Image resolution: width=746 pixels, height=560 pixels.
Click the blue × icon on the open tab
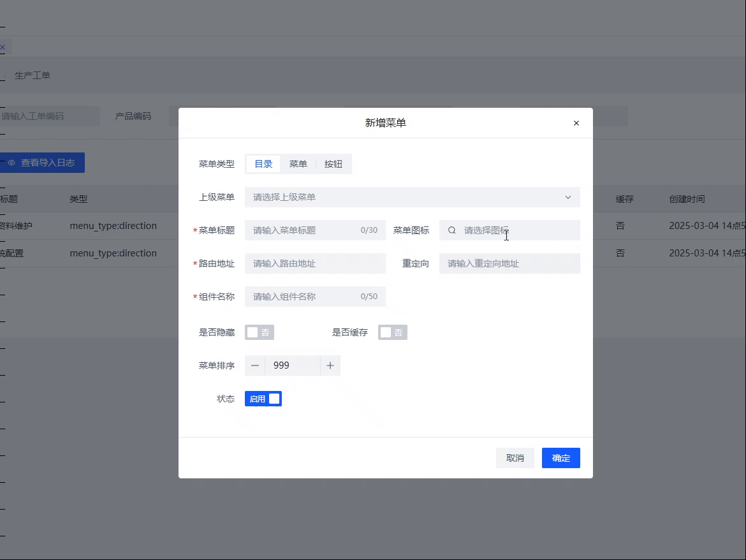click(3, 47)
